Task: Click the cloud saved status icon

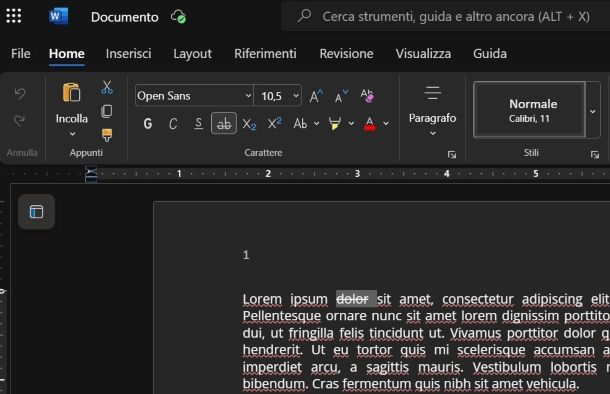Action: click(179, 17)
